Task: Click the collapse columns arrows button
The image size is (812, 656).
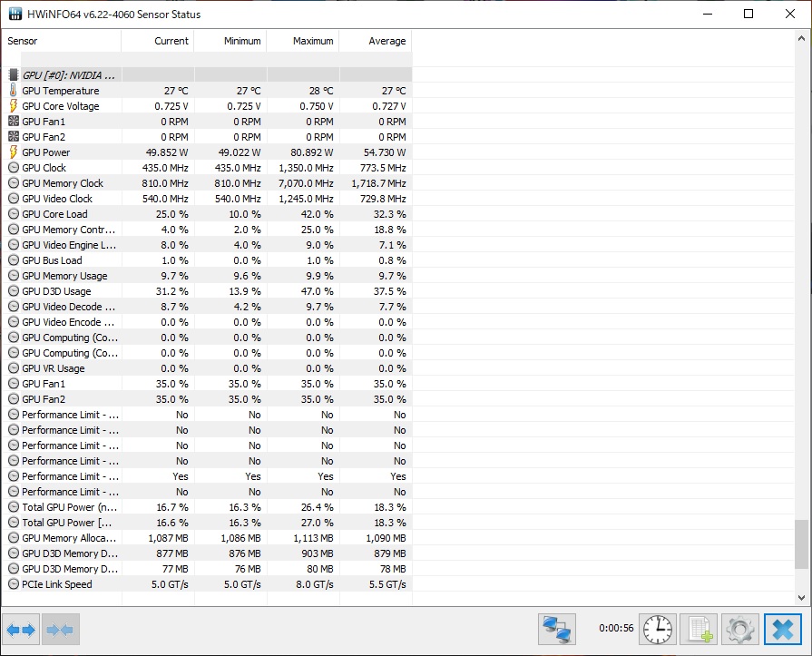Action: pyautogui.click(x=60, y=630)
